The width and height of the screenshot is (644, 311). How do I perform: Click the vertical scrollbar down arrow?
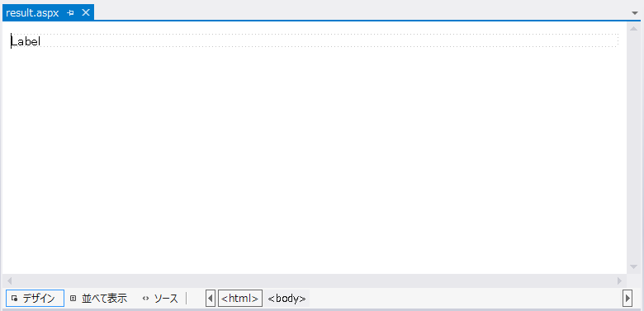click(634, 267)
